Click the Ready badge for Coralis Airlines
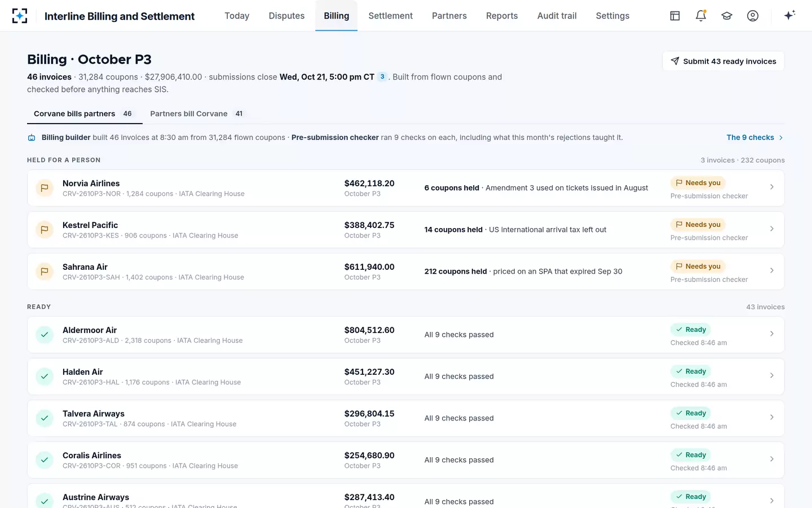Image resolution: width=812 pixels, height=508 pixels. (691, 455)
